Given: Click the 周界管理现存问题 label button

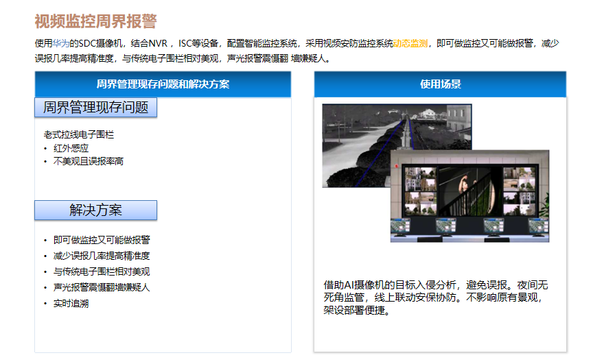Looking at the screenshot, I should pos(95,108).
